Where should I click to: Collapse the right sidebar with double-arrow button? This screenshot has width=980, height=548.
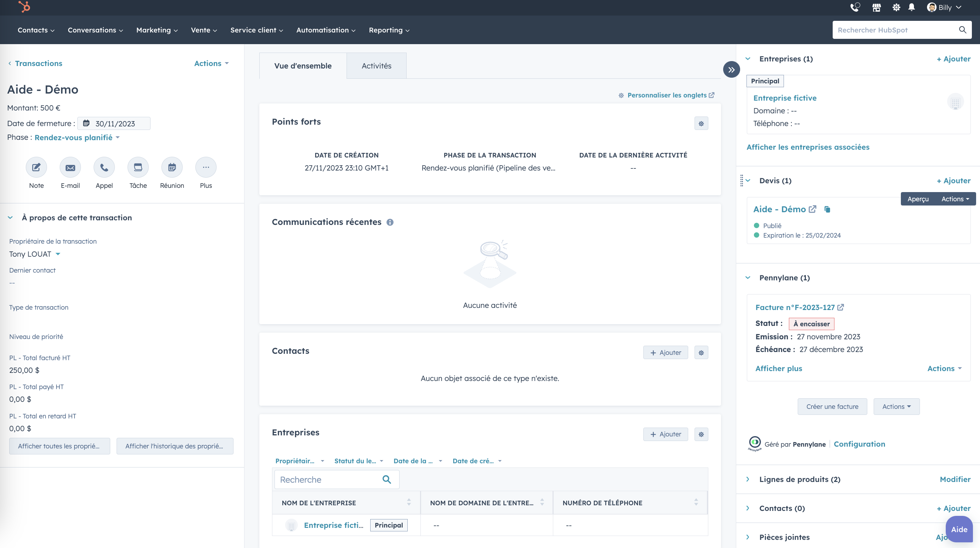(x=731, y=70)
